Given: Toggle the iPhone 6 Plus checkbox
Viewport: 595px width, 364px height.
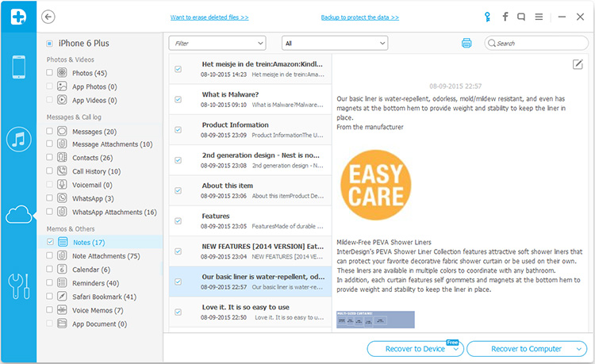Looking at the screenshot, I should pyautogui.click(x=49, y=44).
